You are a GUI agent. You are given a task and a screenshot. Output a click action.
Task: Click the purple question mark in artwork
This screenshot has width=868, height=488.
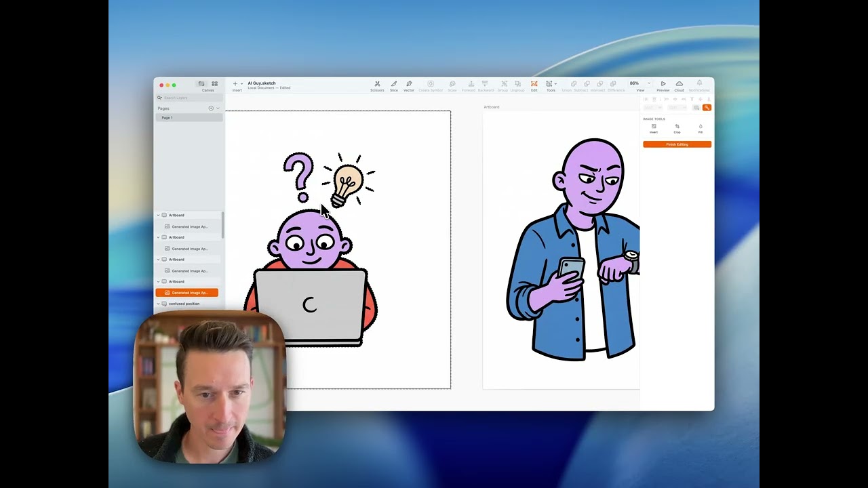coord(299,177)
